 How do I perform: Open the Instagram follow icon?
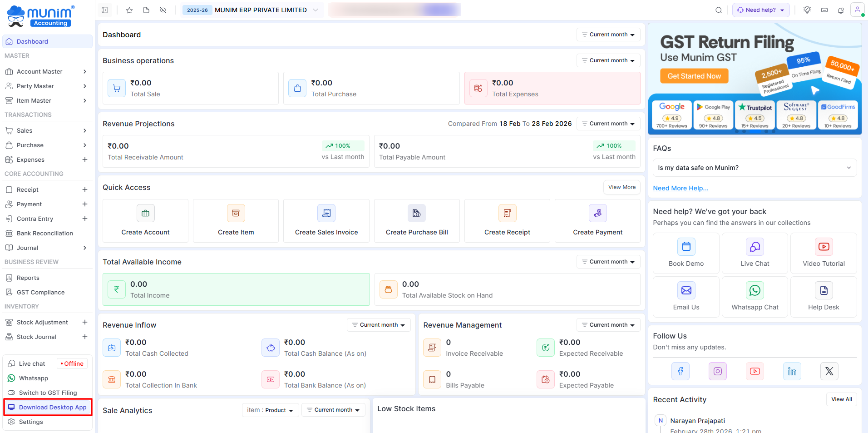[x=717, y=371]
